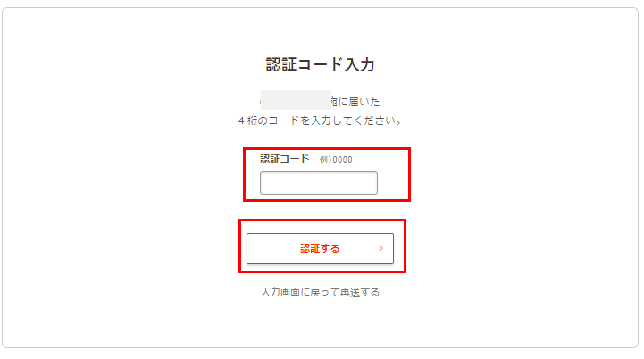This screenshot has width=644, height=359.
Task: Submit the code with the red 認証する button
Action: (x=320, y=248)
